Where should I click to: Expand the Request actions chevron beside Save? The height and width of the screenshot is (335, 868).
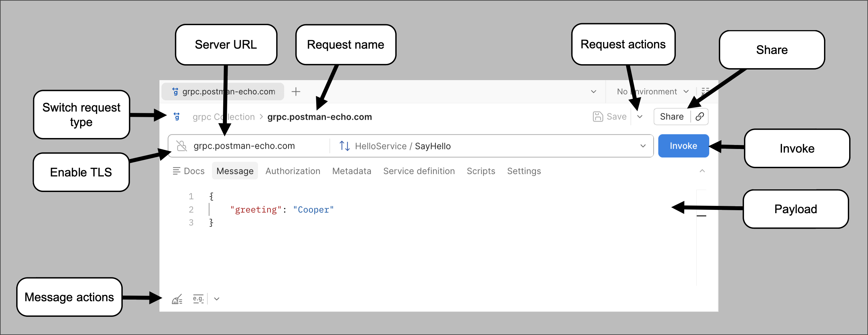(640, 117)
